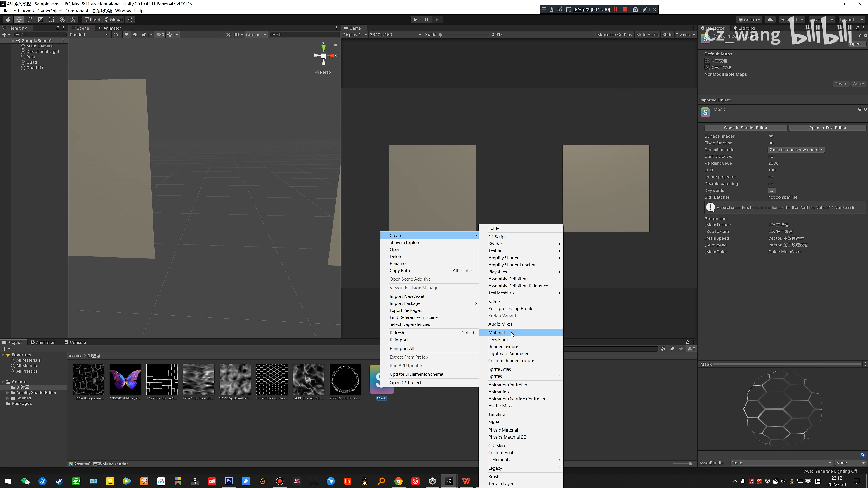Click the scene view lighting toggle icon
Image resolution: width=868 pixels, height=488 pixels.
pyautogui.click(x=126, y=34)
